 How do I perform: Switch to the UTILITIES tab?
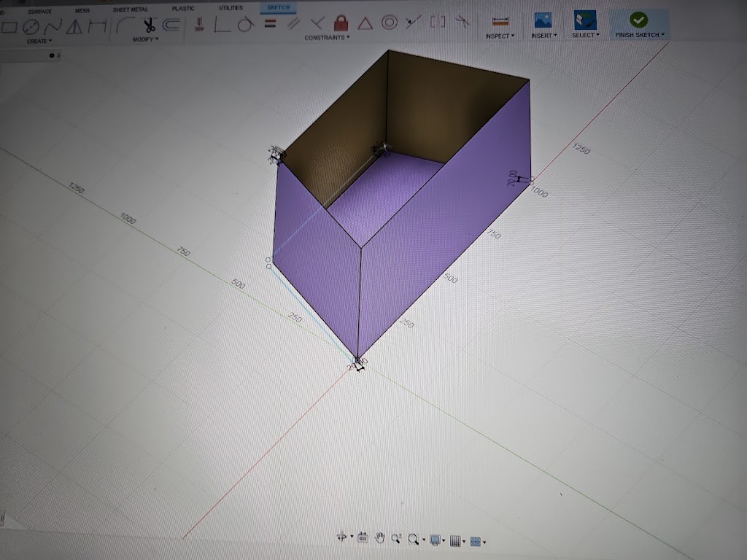[x=231, y=8]
